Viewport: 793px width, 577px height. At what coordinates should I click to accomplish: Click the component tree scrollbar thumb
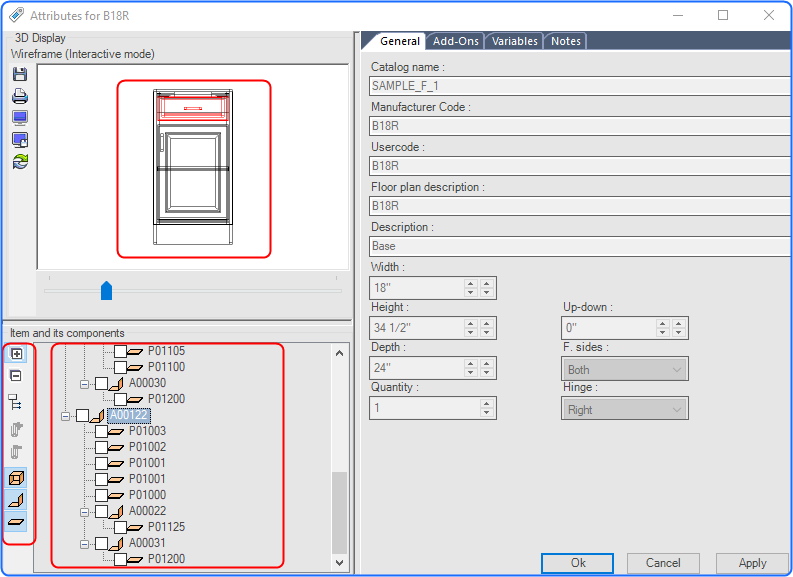[339, 513]
